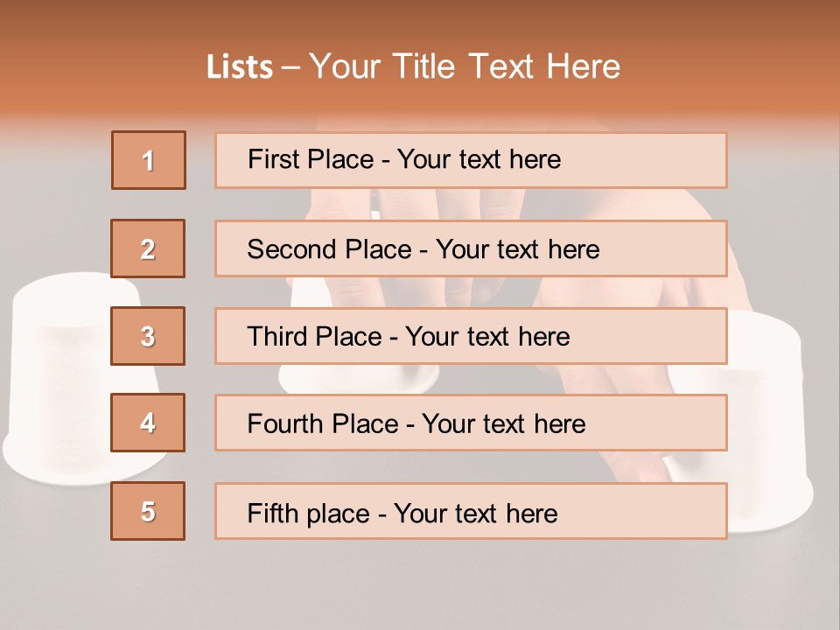This screenshot has height=630, width=840.
Task: Click the 'First Place - Your text here' box
Action: 471,160
